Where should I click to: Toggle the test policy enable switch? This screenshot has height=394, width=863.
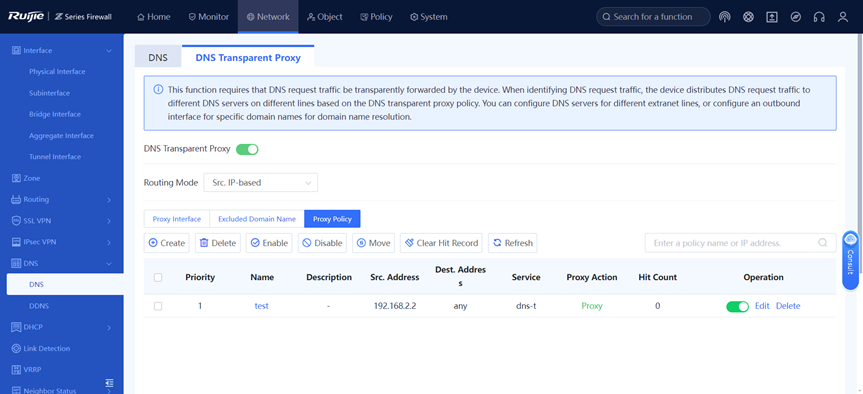pos(738,307)
